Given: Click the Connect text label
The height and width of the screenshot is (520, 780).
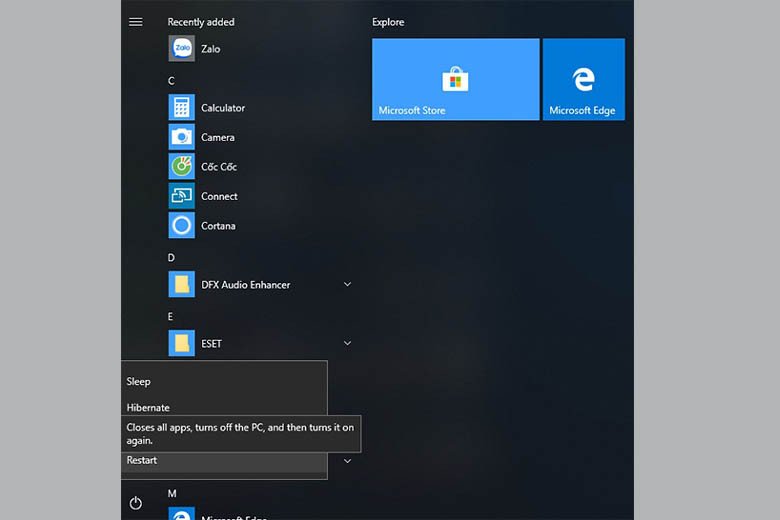Looking at the screenshot, I should [x=219, y=196].
